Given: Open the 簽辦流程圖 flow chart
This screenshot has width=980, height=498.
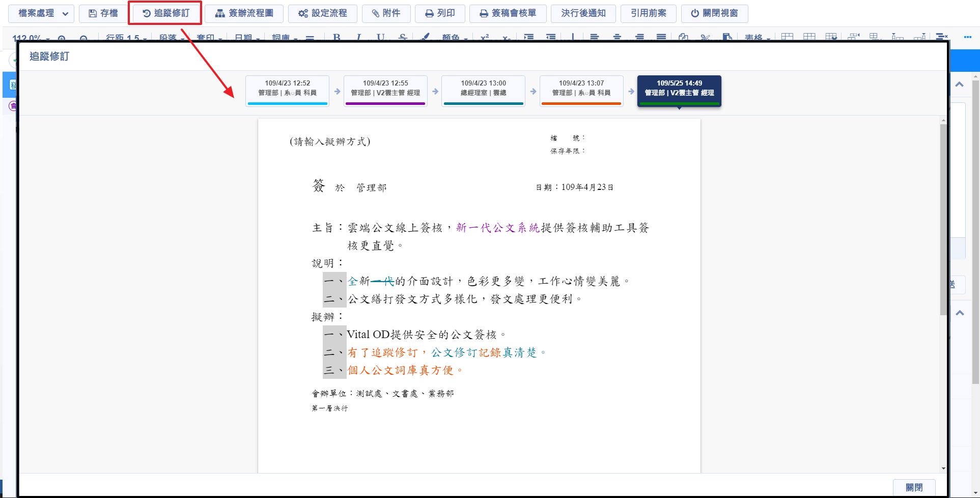Looking at the screenshot, I should click(244, 13).
